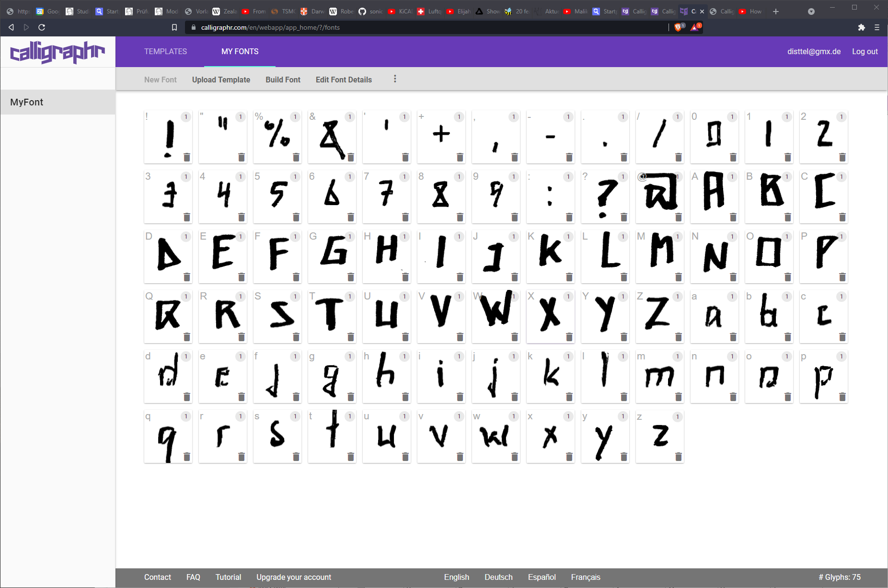This screenshot has width=888, height=588.
Task: Click the Build Font button
Action: point(283,80)
